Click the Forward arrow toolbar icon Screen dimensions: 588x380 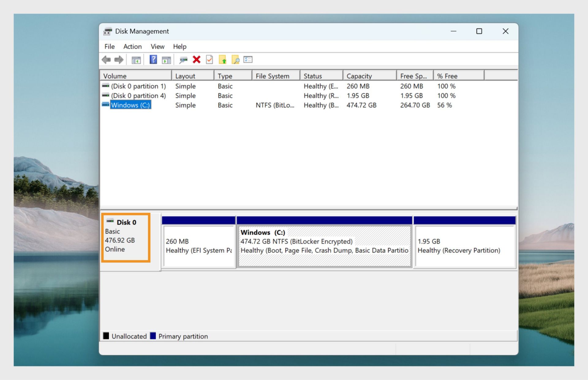pyautogui.click(x=119, y=60)
